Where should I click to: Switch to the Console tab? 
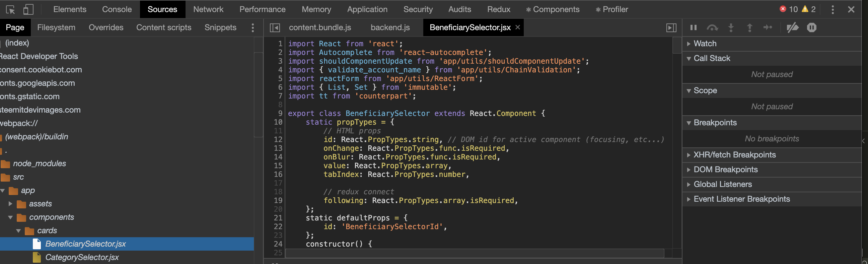(117, 9)
